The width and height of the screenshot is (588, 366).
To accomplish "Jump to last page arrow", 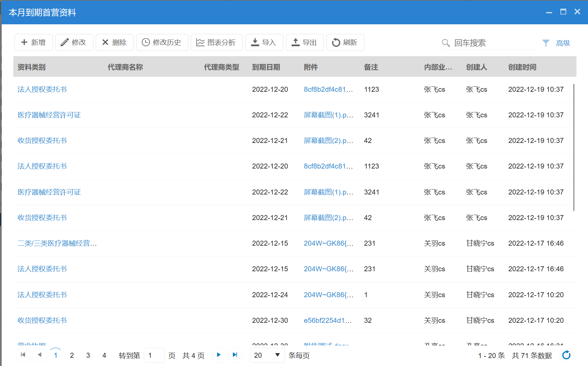I will [235, 355].
